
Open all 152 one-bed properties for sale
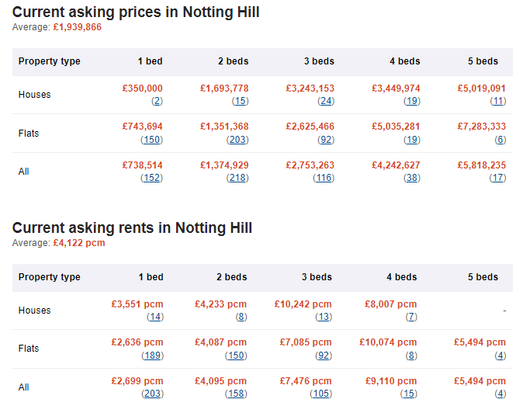(152, 178)
